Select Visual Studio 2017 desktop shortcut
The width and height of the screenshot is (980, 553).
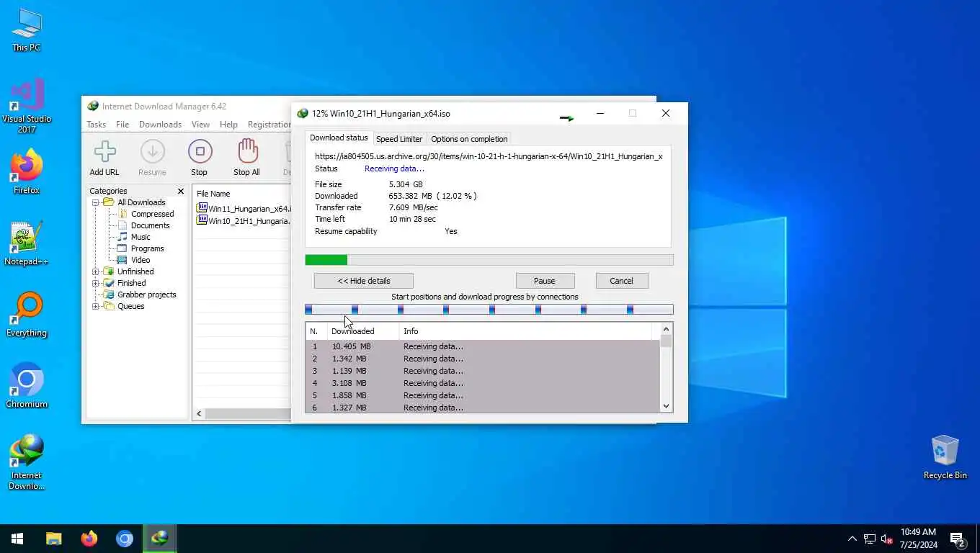(27, 107)
